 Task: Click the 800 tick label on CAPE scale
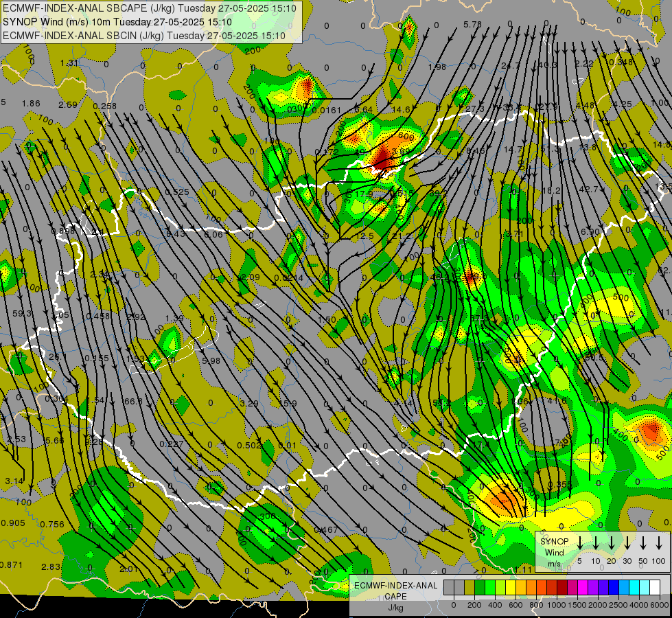(536, 605)
